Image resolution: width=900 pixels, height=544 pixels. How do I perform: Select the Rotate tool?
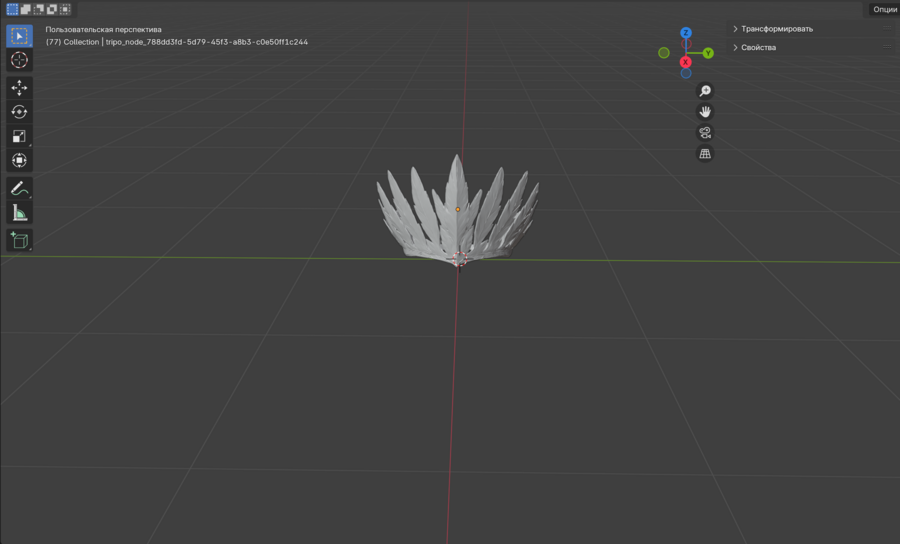[x=19, y=112]
